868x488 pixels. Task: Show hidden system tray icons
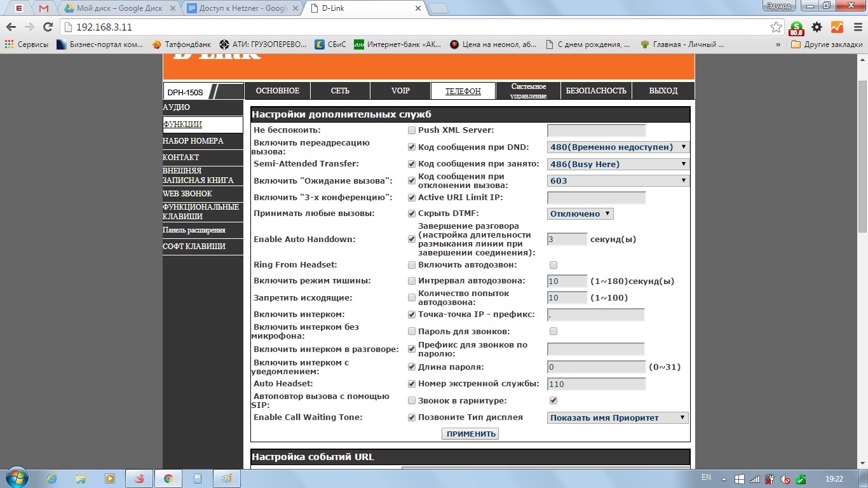click(x=722, y=478)
